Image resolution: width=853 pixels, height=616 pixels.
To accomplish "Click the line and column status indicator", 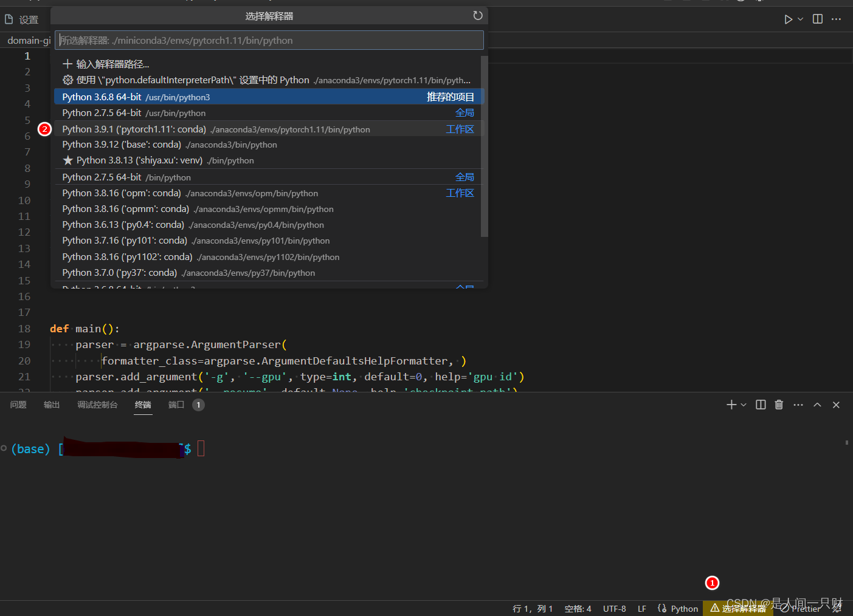I will (x=533, y=609).
